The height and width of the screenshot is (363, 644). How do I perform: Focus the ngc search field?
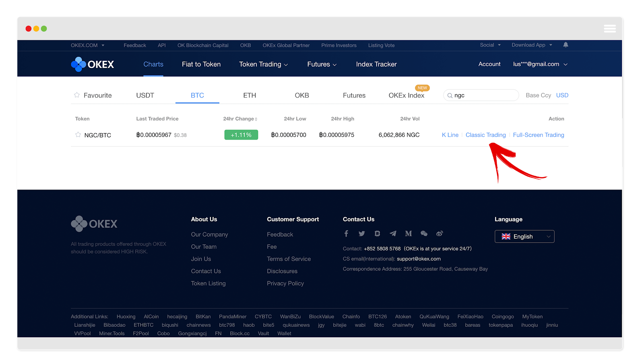(481, 95)
